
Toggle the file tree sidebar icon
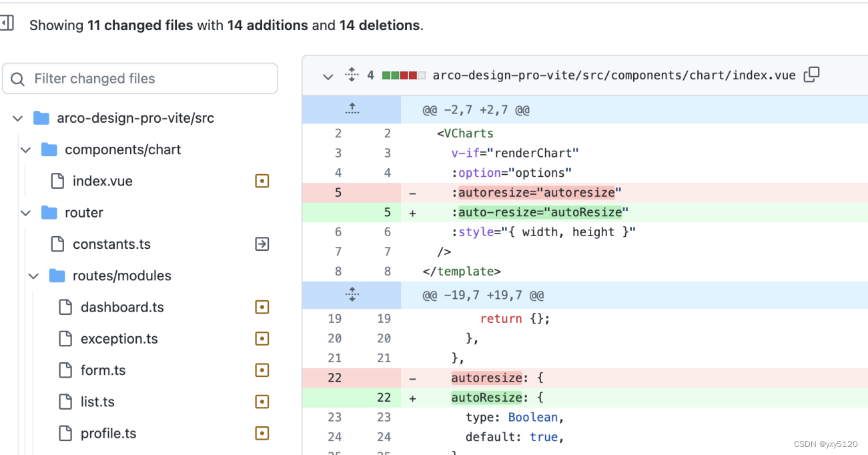(x=7, y=24)
